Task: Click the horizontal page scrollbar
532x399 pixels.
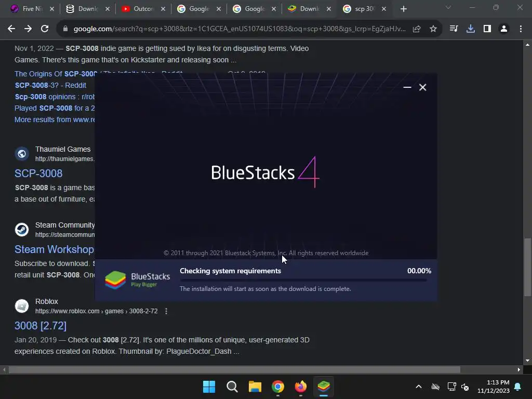Action: (x=234, y=369)
